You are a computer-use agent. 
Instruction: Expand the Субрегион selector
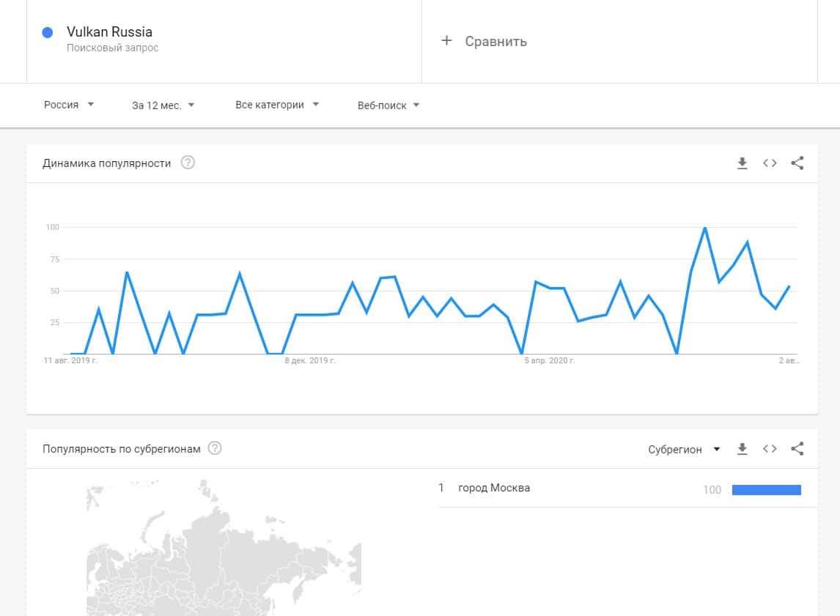tap(685, 449)
